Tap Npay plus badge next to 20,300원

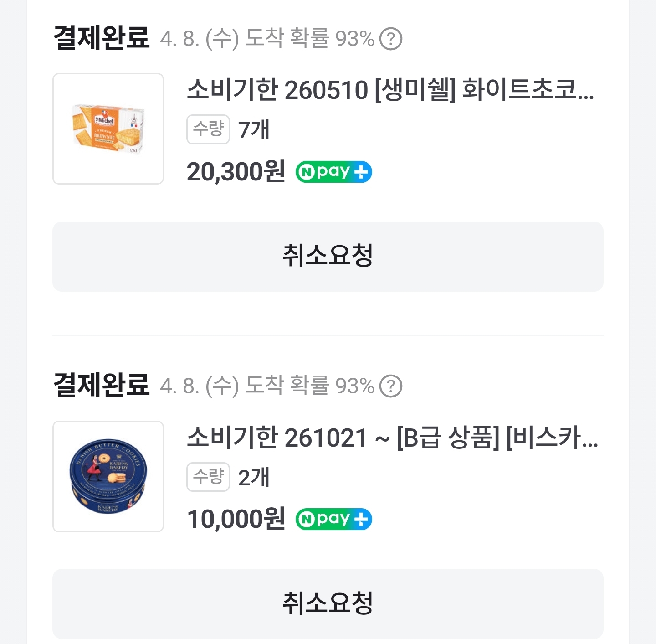coord(334,172)
